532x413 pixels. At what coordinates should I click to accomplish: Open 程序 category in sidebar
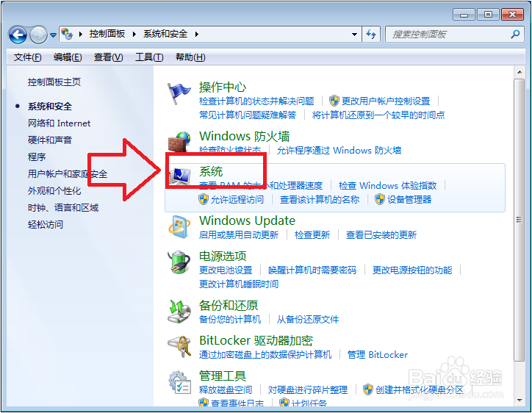point(37,157)
